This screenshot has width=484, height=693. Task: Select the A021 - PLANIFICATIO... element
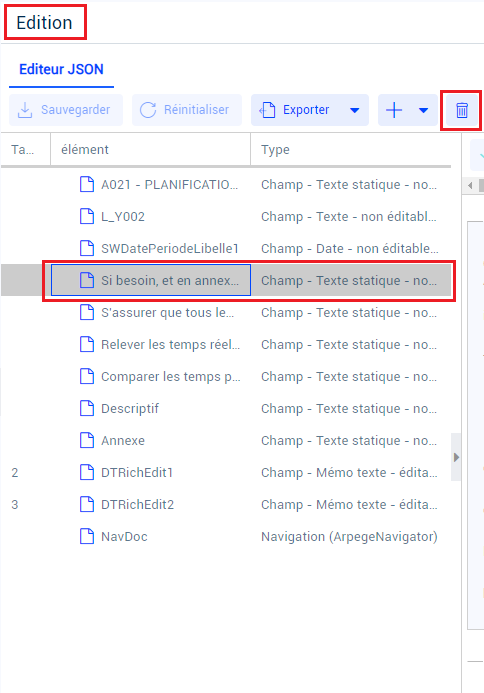(x=170, y=184)
